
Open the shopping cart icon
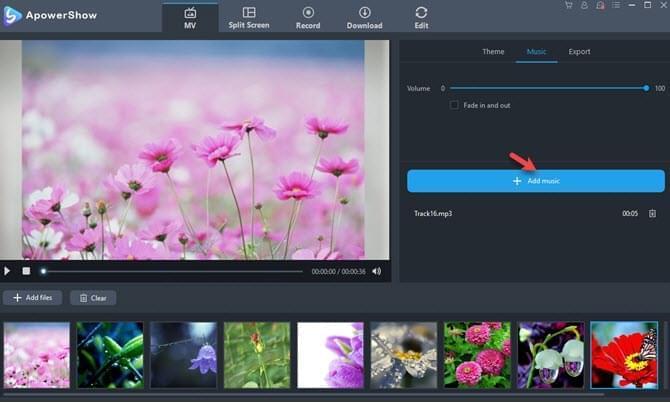point(569,6)
